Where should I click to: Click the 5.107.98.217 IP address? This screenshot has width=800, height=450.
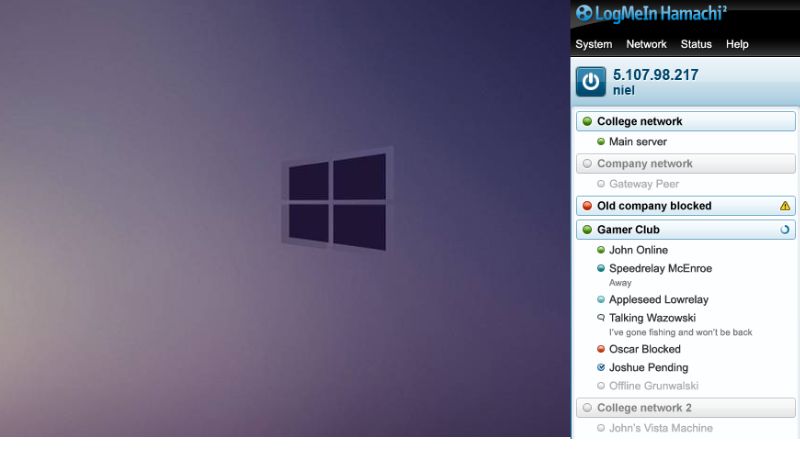655,75
